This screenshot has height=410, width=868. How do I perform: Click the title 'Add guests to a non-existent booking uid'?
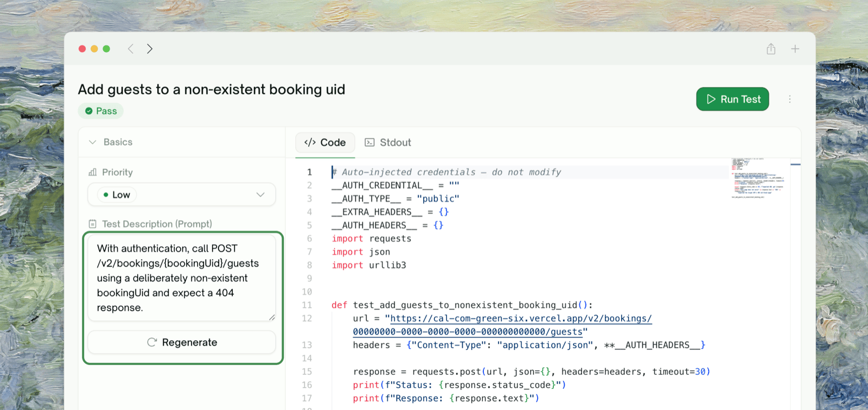212,89
